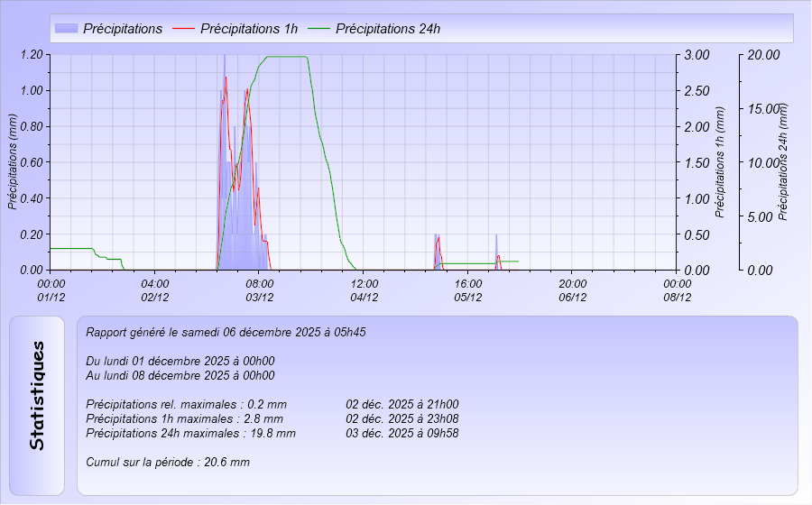Select the 'Précipitations 1h' legend label

[x=249, y=29]
